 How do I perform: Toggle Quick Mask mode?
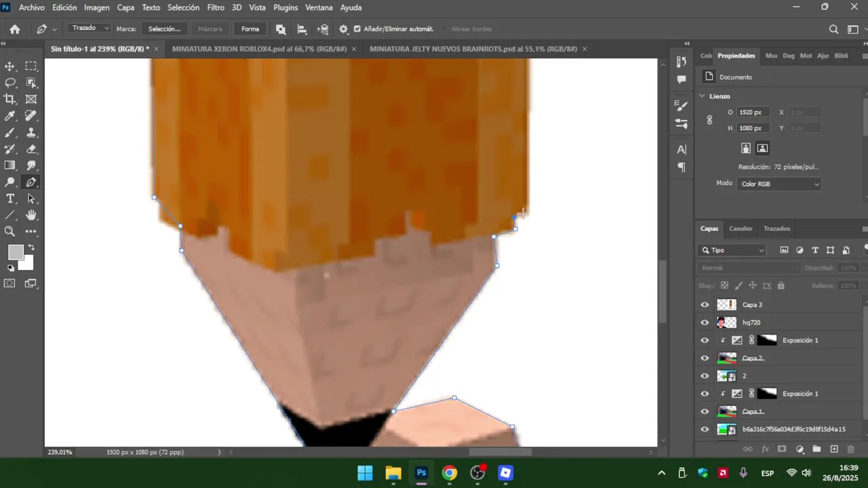click(x=10, y=283)
